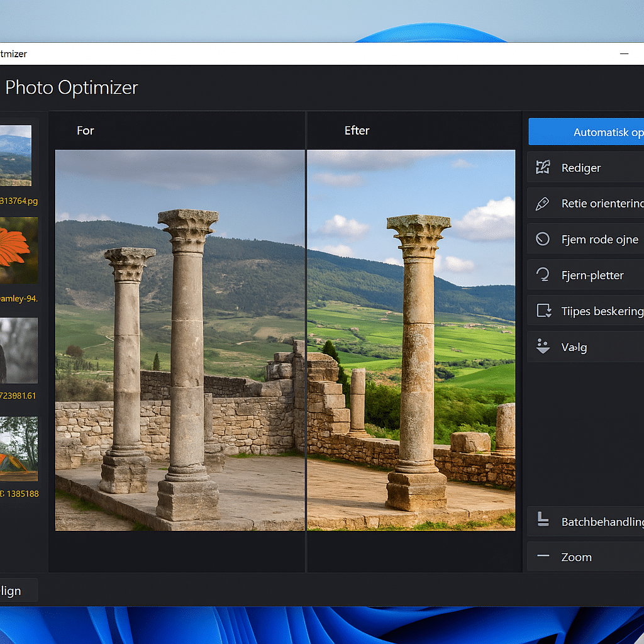This screenshot has height=644, width=644.
Task: Select the mountain landscape thumbnail 313764.jpg
Action: coord(15,154)
